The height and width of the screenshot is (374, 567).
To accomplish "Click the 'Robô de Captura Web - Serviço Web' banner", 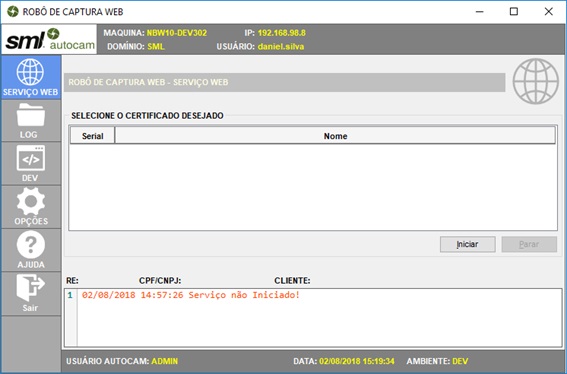I will (x=285, y=82).
